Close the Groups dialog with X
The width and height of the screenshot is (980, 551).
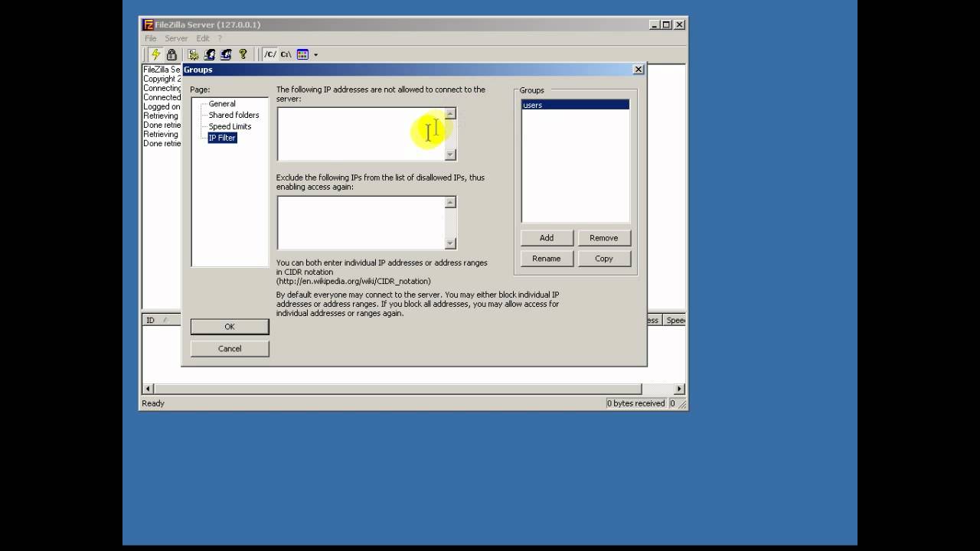click(639, 70)
